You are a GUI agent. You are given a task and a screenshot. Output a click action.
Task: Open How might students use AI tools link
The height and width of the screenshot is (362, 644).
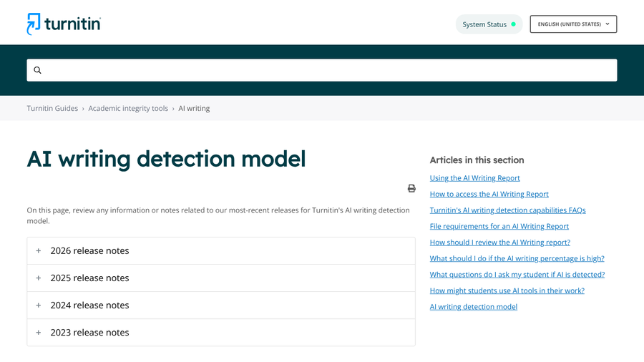[507, 290]
